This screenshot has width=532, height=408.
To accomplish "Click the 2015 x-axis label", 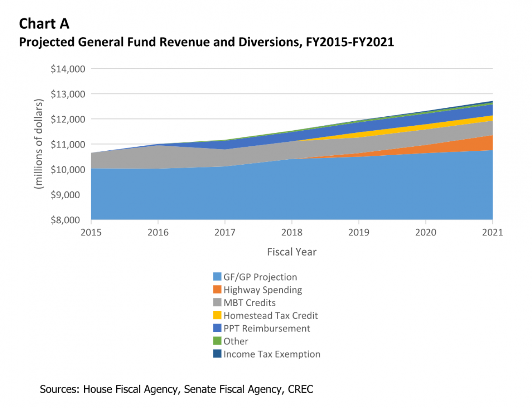I will 91,232.
